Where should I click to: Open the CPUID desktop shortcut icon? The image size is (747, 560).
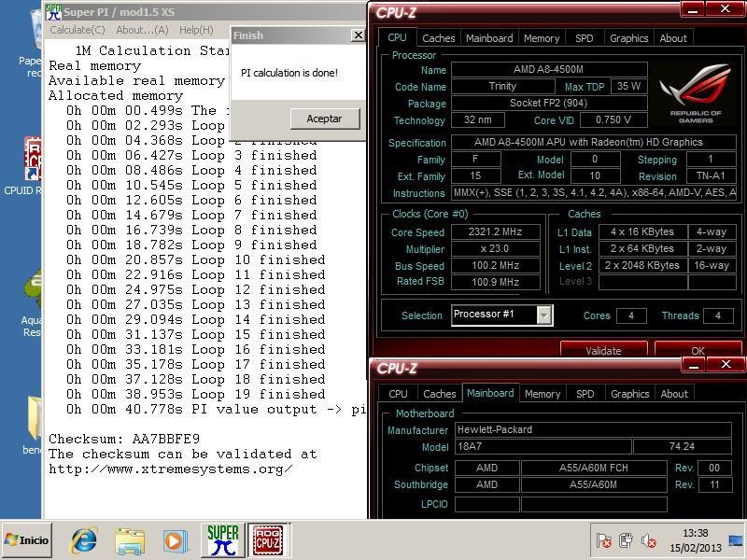[x=33, y=160]
